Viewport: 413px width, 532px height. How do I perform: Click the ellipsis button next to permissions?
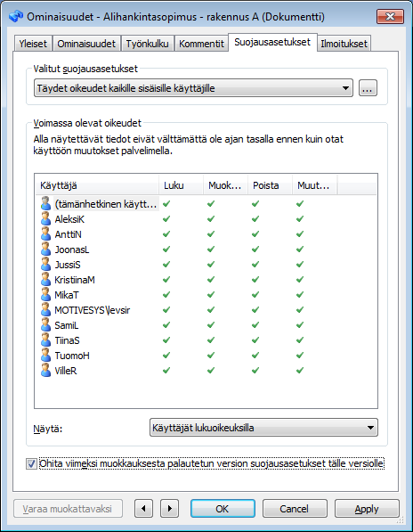coord(368,88)
